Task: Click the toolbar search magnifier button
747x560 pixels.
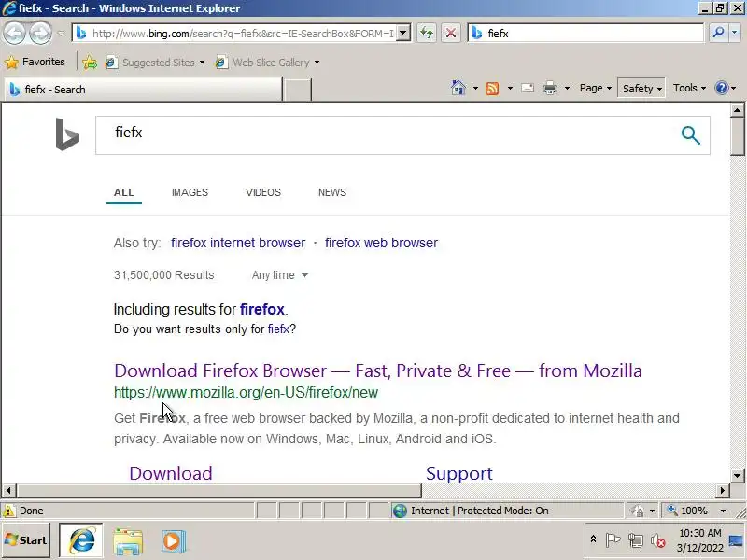Action: (x=718, y=33)
